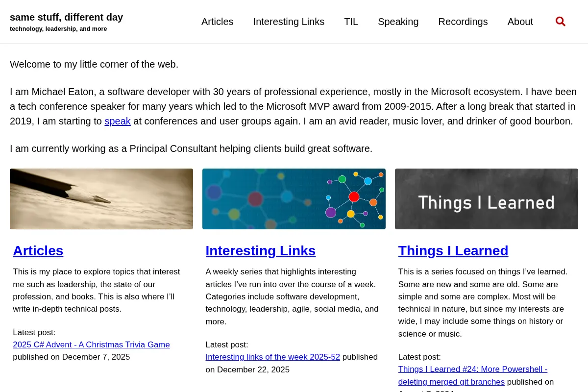Open 'Things I Learned #24: More Powershell' post
Screen dimensions: 588x392
click(473, 375)
